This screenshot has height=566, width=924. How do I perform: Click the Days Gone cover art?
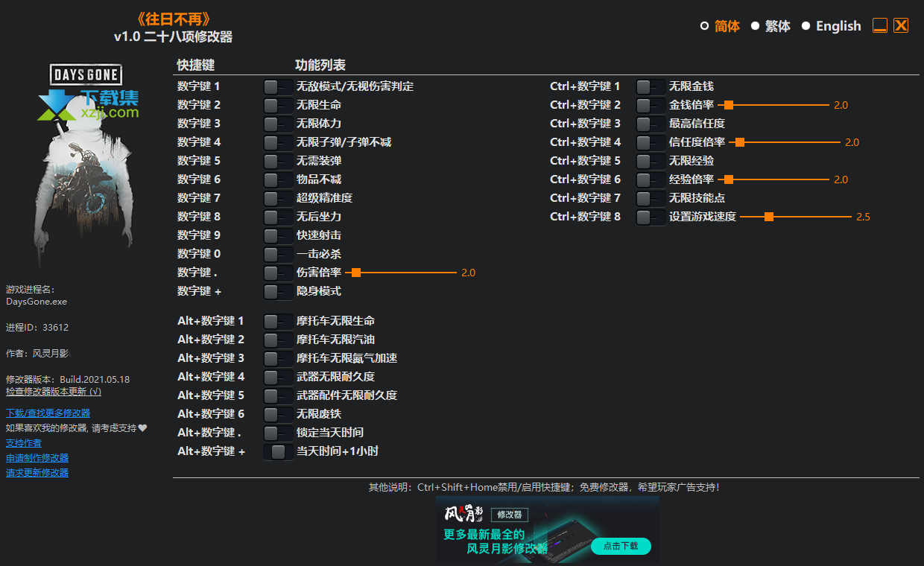pos(86,165)
